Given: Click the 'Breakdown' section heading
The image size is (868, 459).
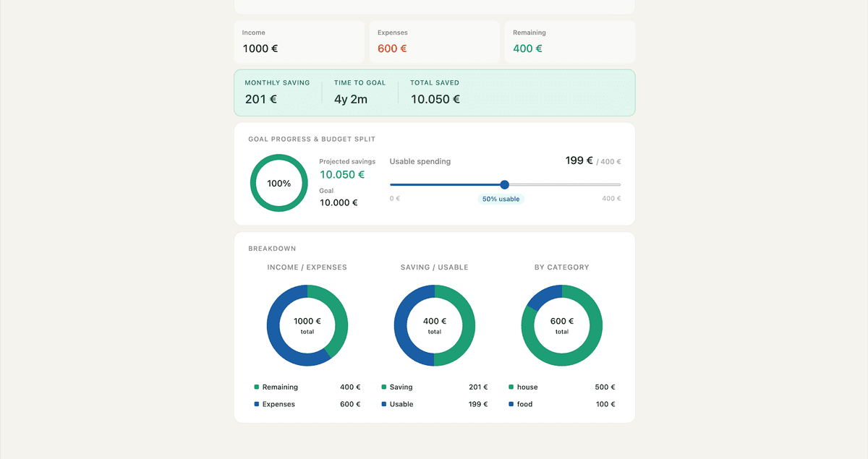Looking at the screenshot, I should (x=272, y=249).
